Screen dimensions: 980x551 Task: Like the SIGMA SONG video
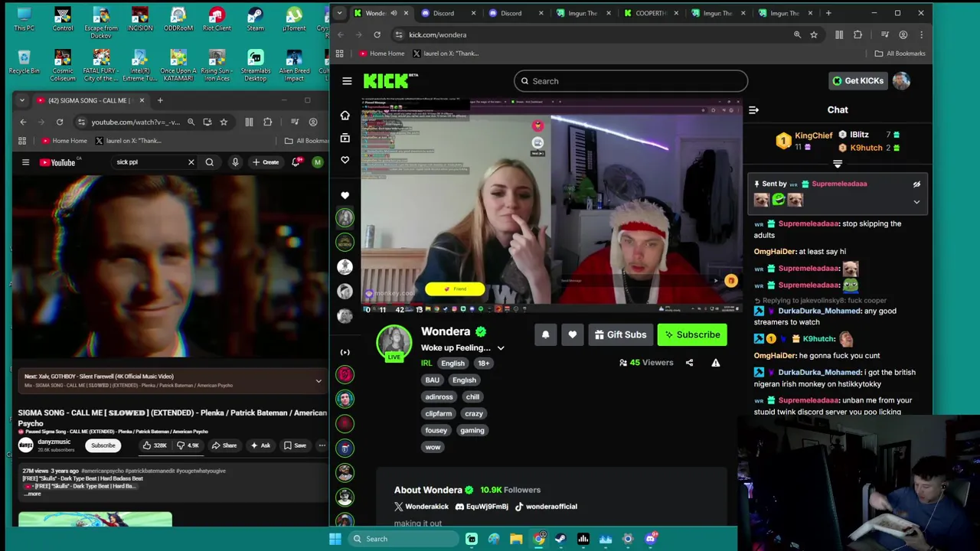click(x=154, y=445)
